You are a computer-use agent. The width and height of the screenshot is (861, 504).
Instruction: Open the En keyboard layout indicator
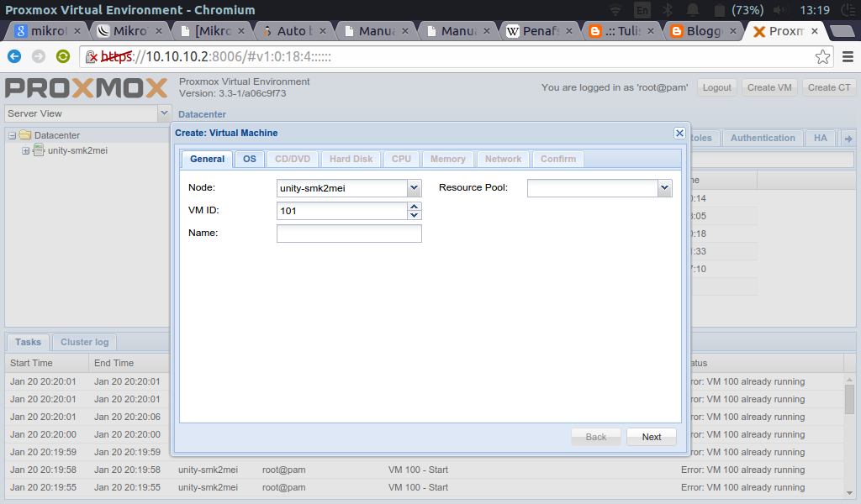(642, 10)
